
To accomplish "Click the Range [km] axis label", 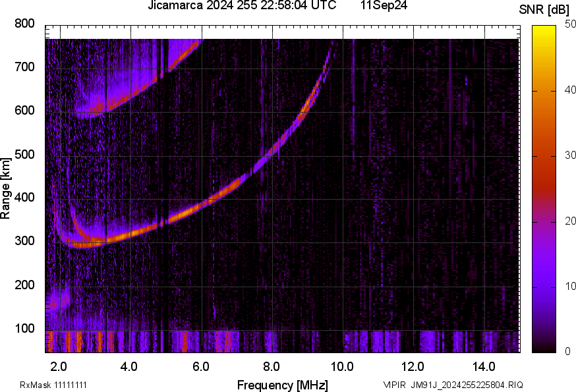I will tap(6, 189).
